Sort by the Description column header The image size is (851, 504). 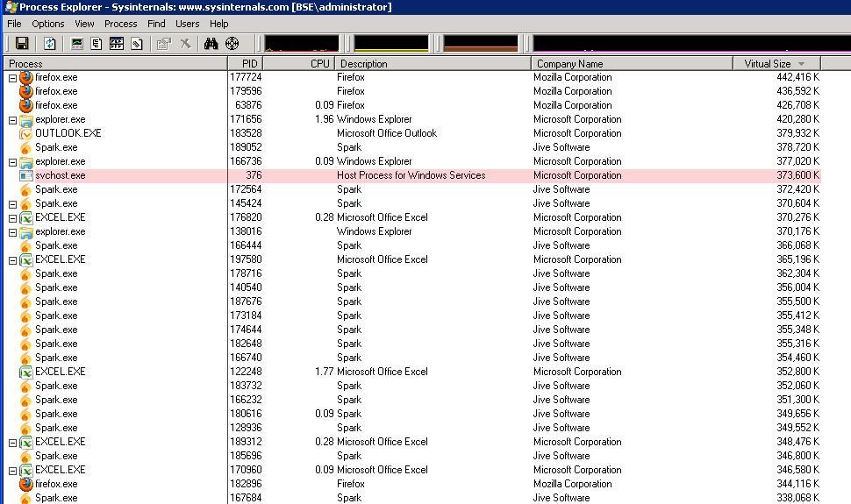[433, 63]
